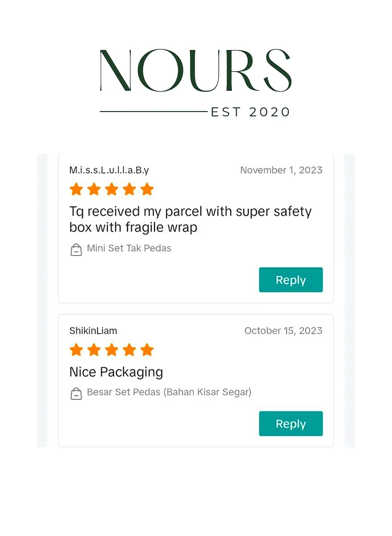The image size is (392, 536).
Task: Click the fifth star in M.i.s.s.L.u.l.l.a.B.y's rating
Action: point(147,189)
